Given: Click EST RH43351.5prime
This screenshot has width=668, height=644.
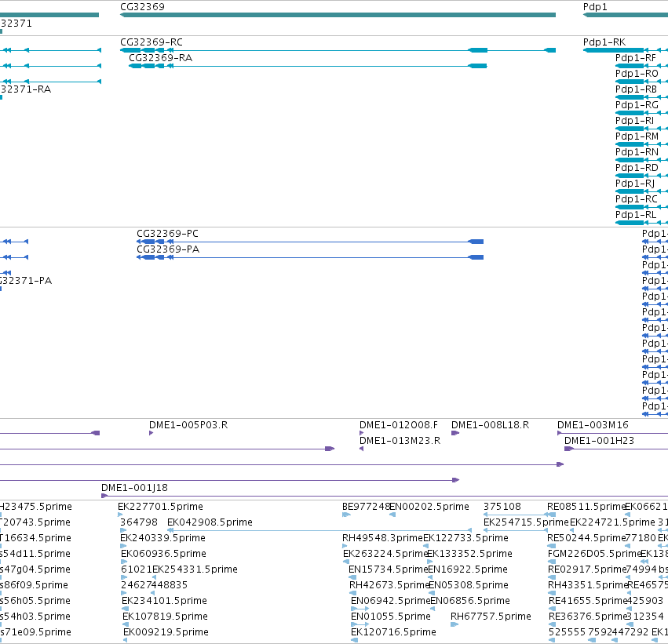Looking at the screenshot, I should coord(588,585).
